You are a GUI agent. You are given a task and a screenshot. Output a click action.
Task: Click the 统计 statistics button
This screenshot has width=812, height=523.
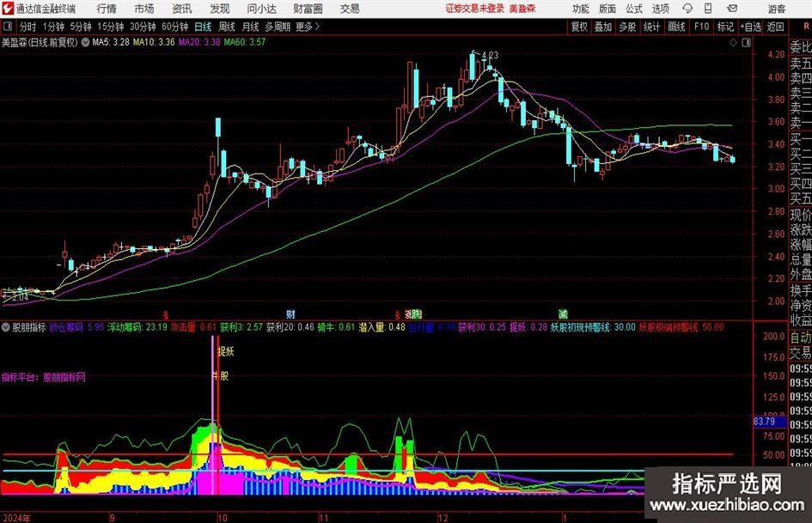point(651,27)
